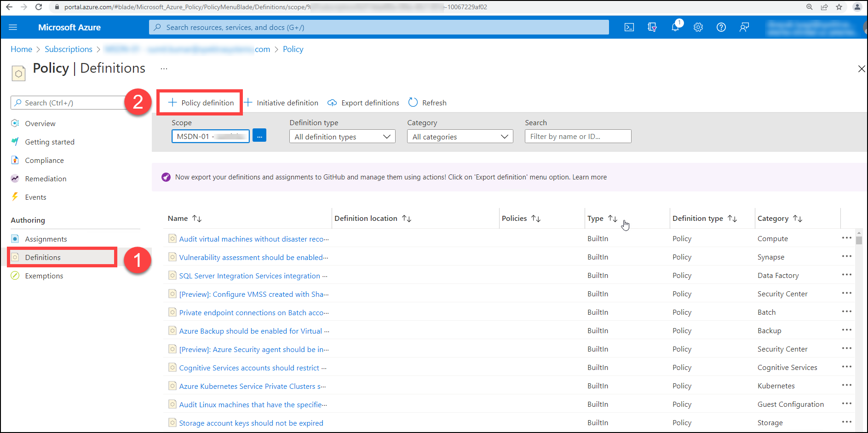Image resolution: width=868 pixels, height=433 pixels.
Task: Open Configure VMSS created with Shared preview policy
Action: pos(254,294)
